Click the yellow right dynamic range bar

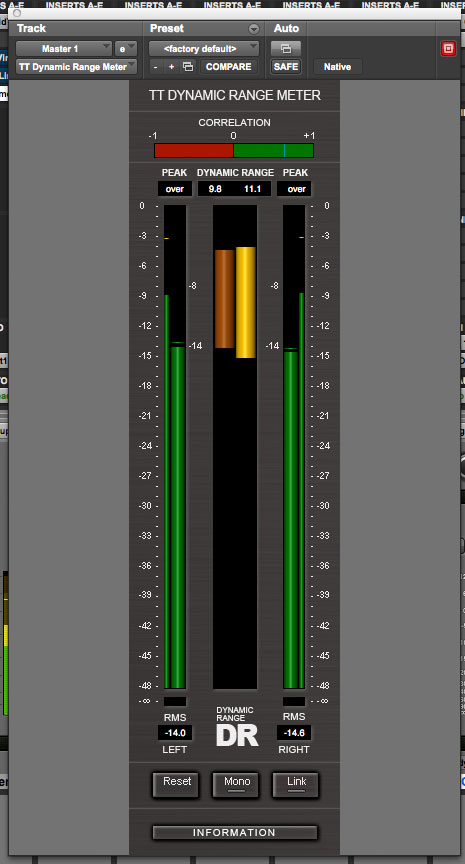pyautogui.click(x=246, y=303)
